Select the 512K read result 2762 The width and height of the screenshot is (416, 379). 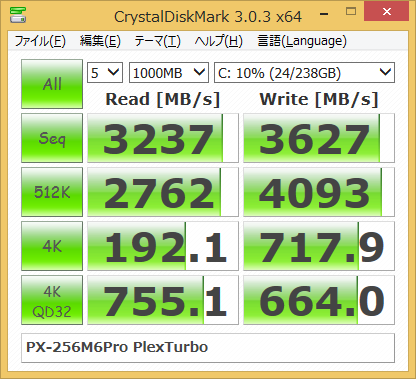tap(163, 192)
